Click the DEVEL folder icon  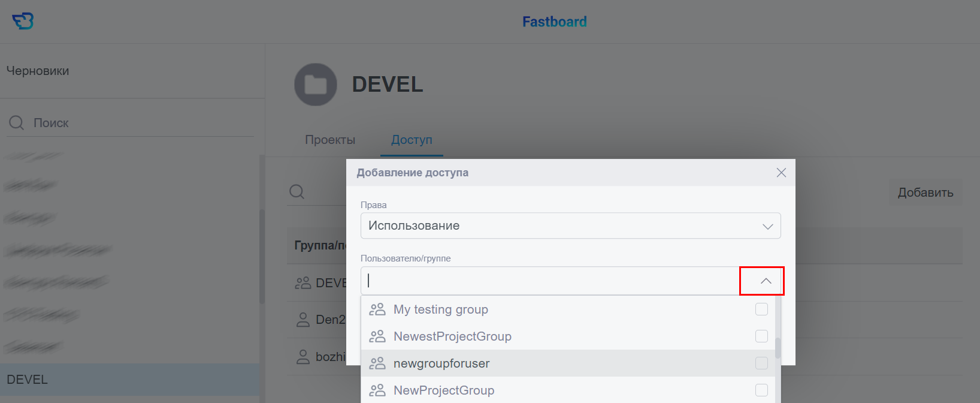click(x=316, y=85)
